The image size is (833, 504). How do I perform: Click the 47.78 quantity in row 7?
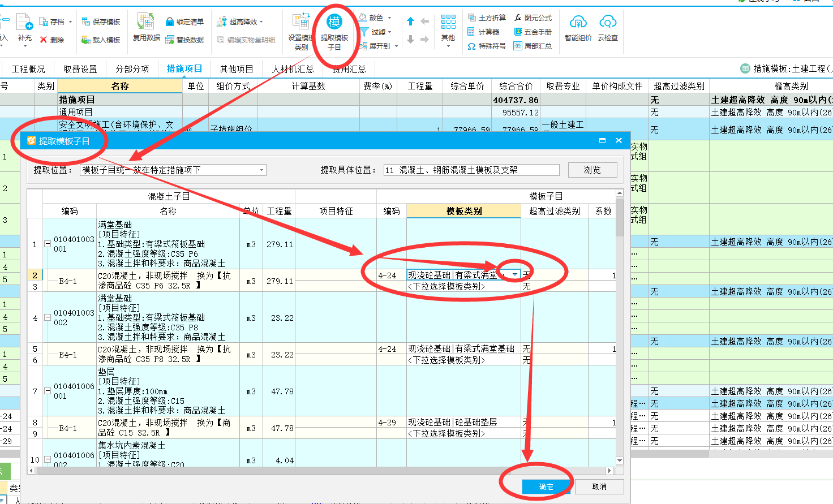point(280,391)
